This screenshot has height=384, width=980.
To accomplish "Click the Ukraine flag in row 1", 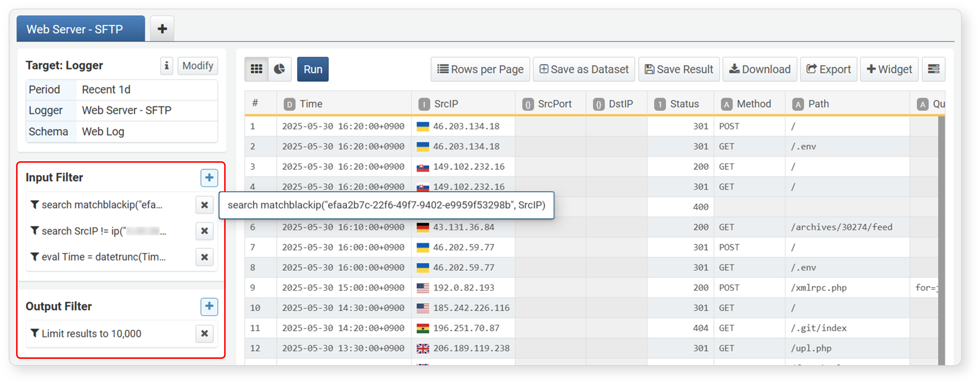I will [423, 126].
